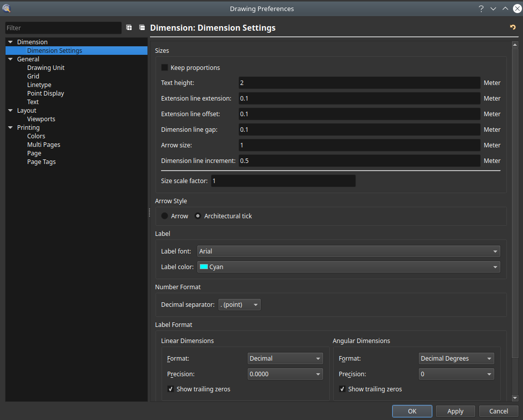Open the Text preferences page

coord(33,102)
